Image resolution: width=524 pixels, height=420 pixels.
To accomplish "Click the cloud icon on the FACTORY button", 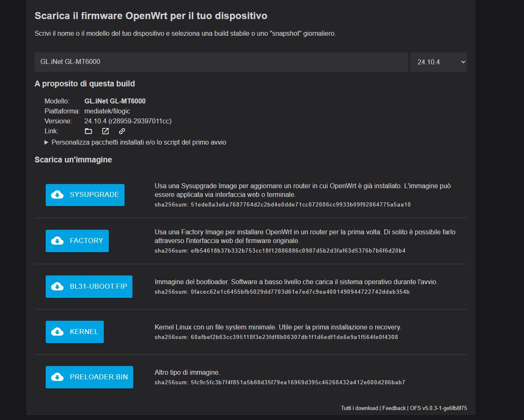I will click(x=57, y=241).
